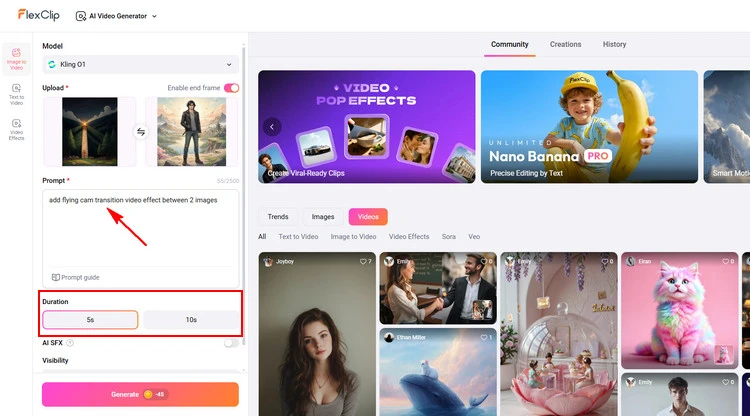Like Joyboy's video with the heart icon

362,261
